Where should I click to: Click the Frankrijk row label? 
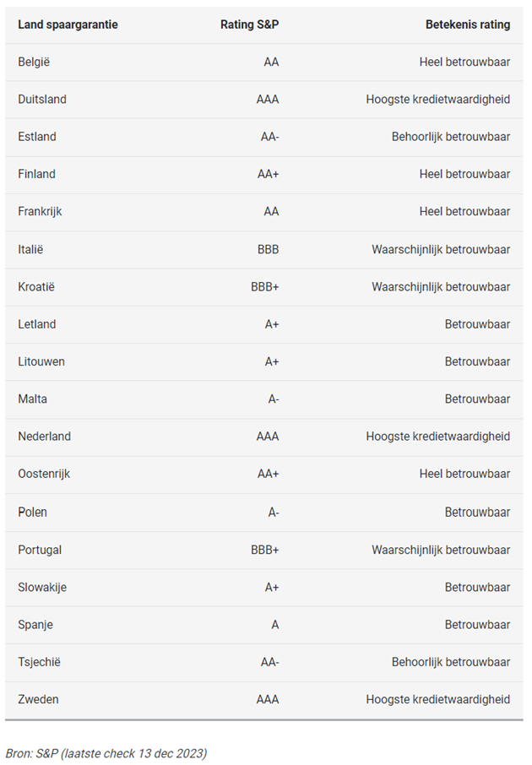click(x=40, y=212)
